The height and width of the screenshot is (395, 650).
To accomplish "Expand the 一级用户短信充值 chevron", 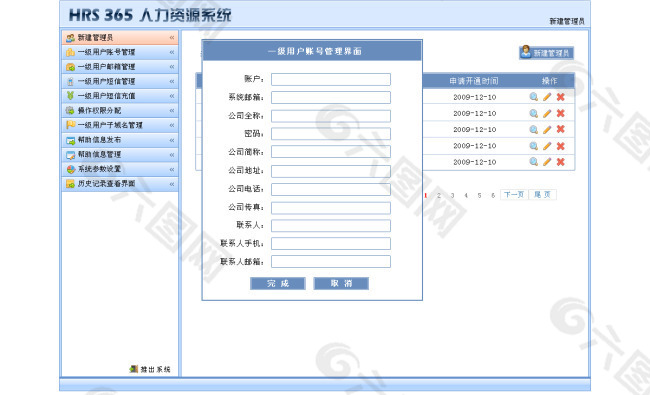I will click(x=172, y=96).
